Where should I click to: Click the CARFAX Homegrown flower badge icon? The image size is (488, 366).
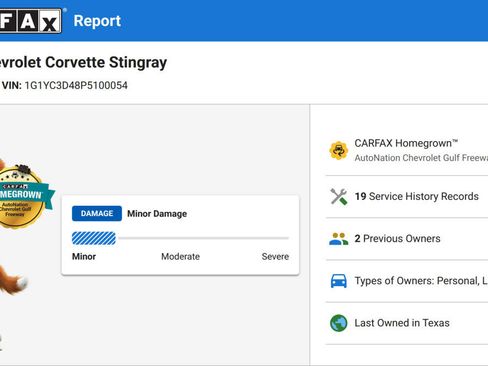tap(338, 150)
